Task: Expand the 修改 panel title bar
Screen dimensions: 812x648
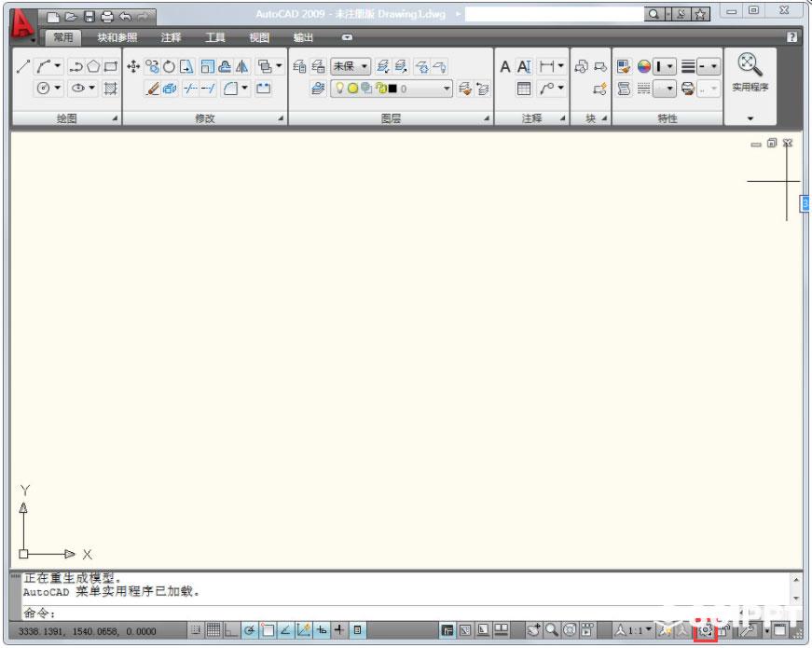Action: coord(204,118)
